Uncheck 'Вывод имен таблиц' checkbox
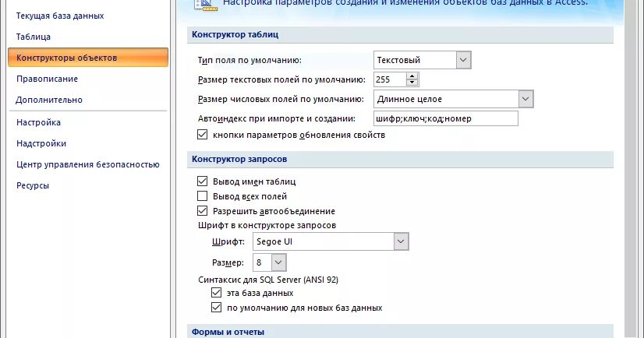 click(x=202, y=181)
